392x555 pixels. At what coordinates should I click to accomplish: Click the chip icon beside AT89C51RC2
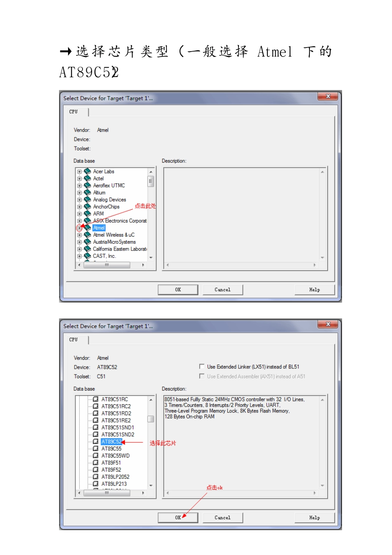[96, 406]
